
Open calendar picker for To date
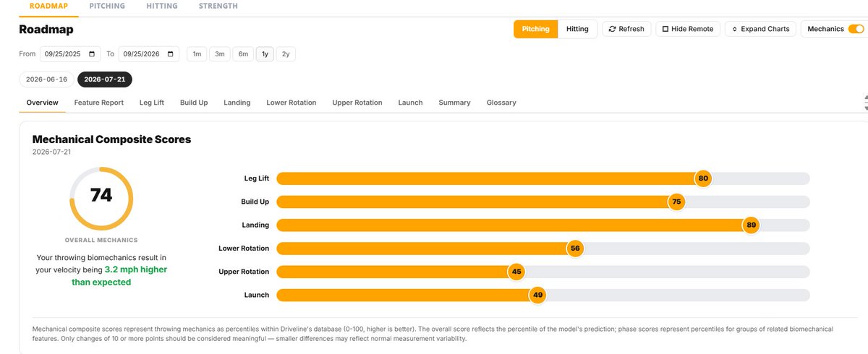click(x=171, y=54)
